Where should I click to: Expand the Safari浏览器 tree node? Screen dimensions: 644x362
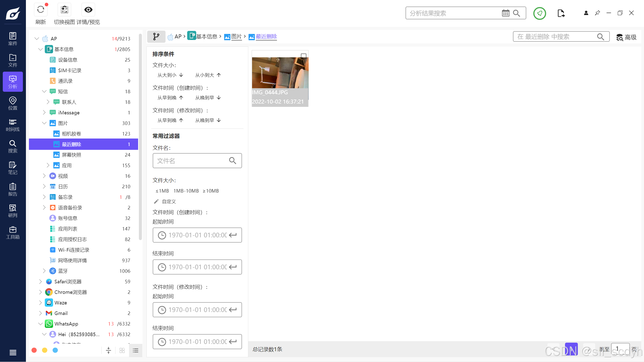coord(40,282)
